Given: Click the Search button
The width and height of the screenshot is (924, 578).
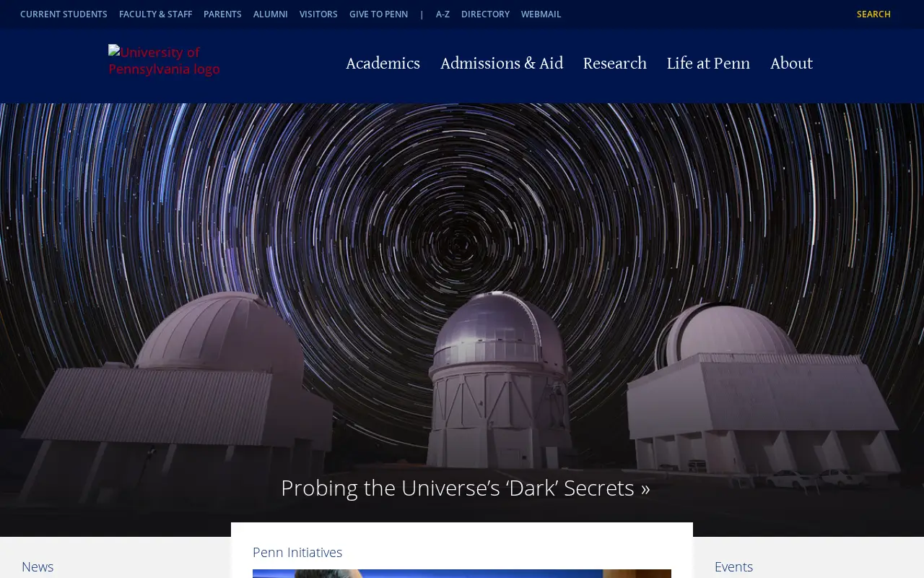Looking at the screenshot, I should tap(873, 14).
